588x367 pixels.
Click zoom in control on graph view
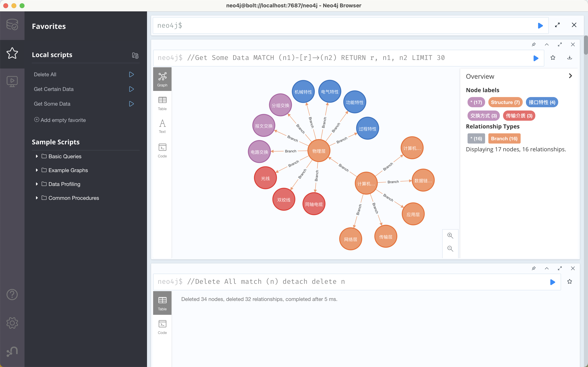(450, 235)
